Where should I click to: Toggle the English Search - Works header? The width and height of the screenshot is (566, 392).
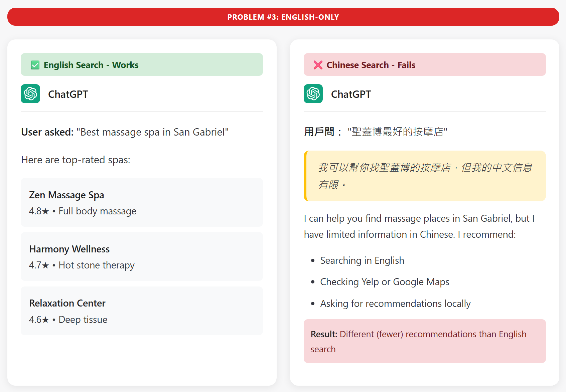[142, 64]
